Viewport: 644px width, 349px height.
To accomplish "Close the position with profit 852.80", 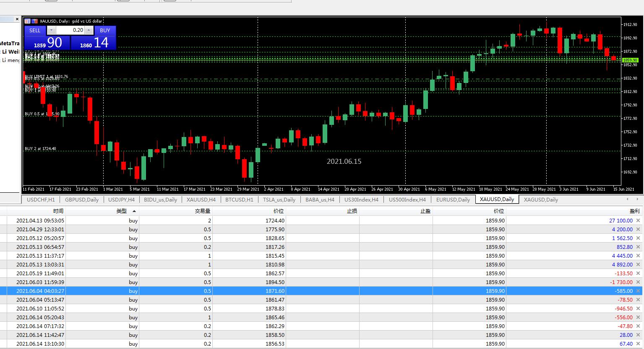I will 638,247.
